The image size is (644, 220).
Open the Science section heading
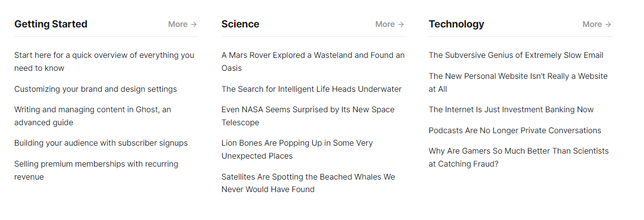(240, 24)
